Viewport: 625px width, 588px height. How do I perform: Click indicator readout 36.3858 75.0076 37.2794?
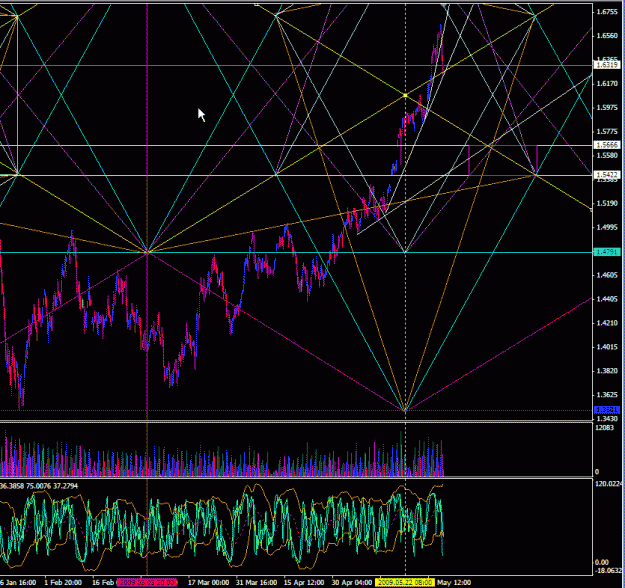39,486
